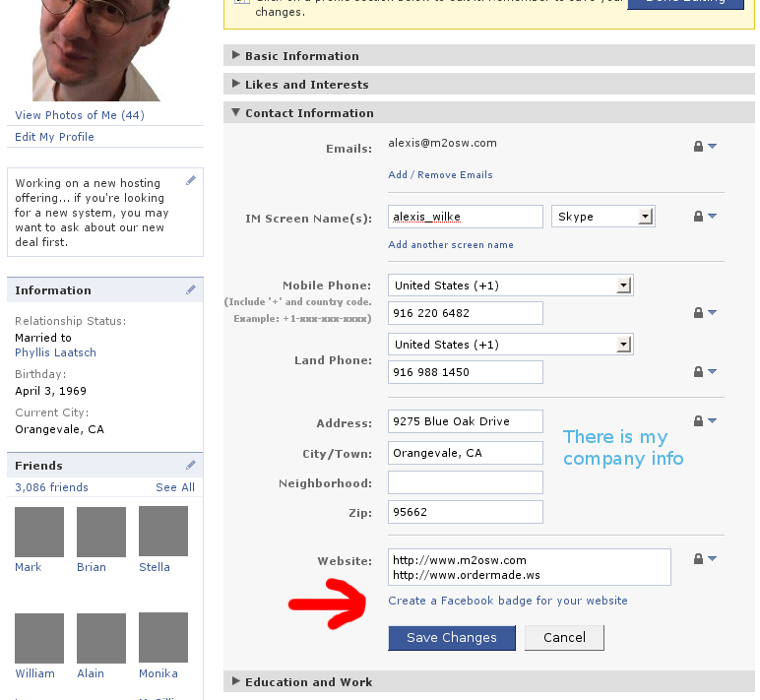Open friend Alain's thumbnail
Viewport: 760px width, 700px height.
click(x=101, y=638)
